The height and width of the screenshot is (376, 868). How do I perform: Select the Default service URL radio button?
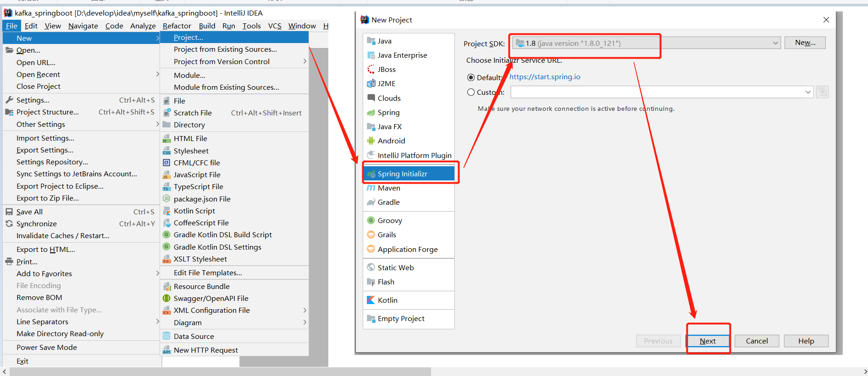[x=471, y=77]
